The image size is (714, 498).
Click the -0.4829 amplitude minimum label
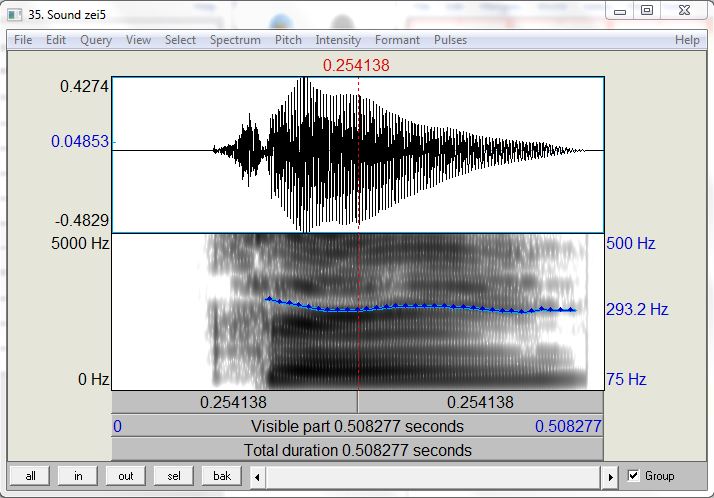(x=82, y=221)
